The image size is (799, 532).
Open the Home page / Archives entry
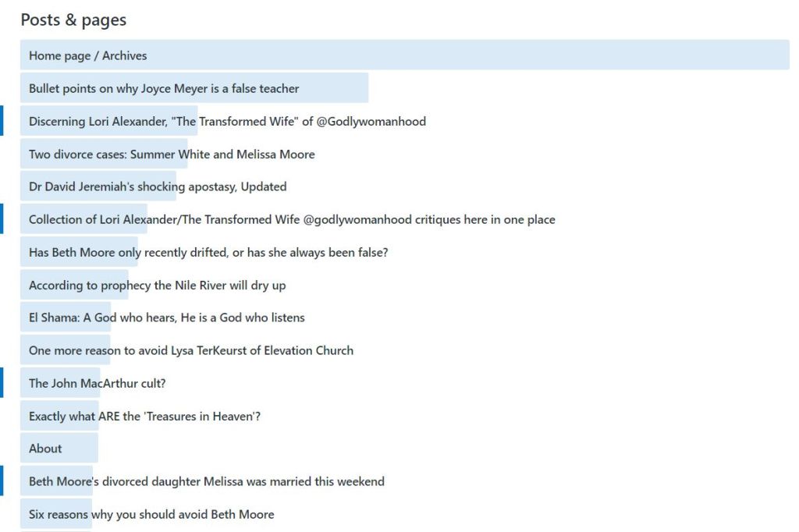click(88, 55)
